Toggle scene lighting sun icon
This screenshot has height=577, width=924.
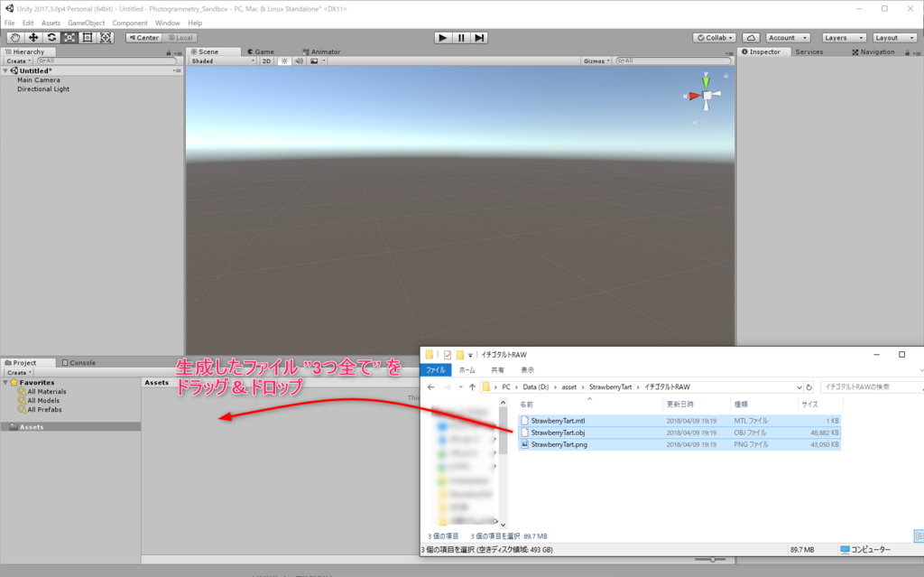pyautogui.click(x=284, y=60)
